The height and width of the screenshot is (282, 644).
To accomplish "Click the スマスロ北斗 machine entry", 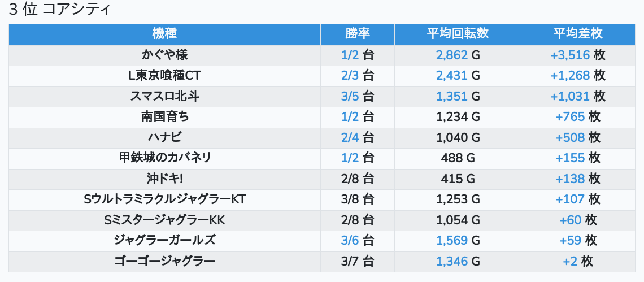I will coord(164,97).
